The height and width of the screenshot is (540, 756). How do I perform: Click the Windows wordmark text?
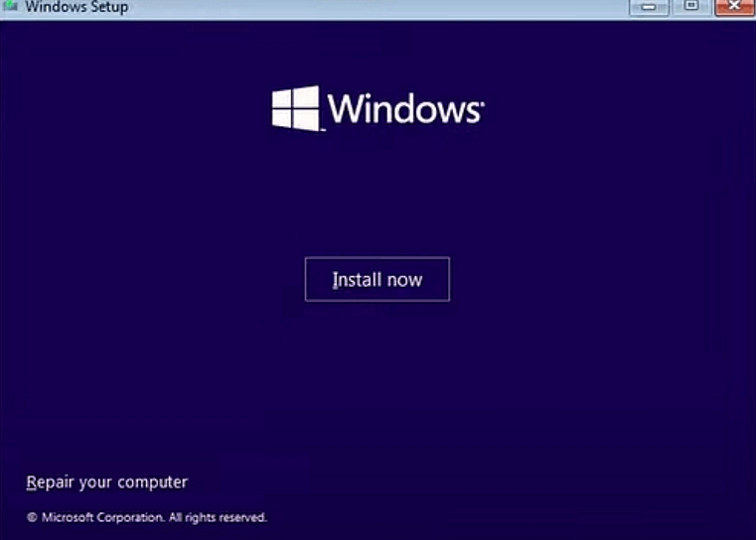(403, 108)
